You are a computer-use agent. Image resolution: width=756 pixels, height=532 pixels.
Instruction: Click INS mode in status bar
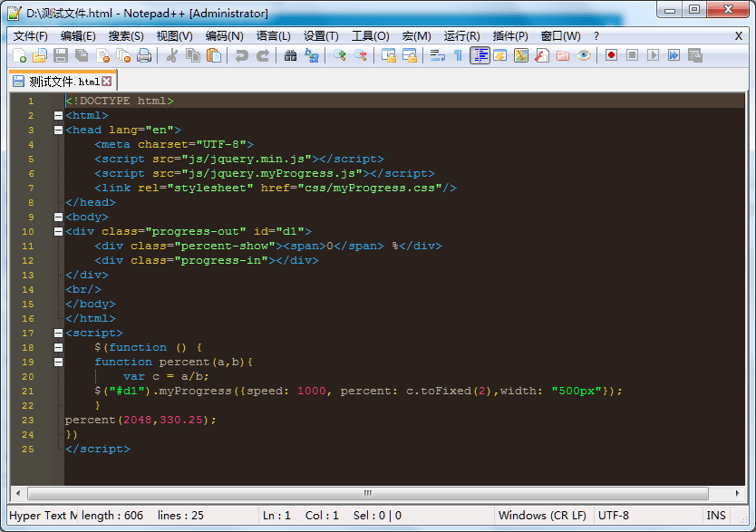[716, 516]
